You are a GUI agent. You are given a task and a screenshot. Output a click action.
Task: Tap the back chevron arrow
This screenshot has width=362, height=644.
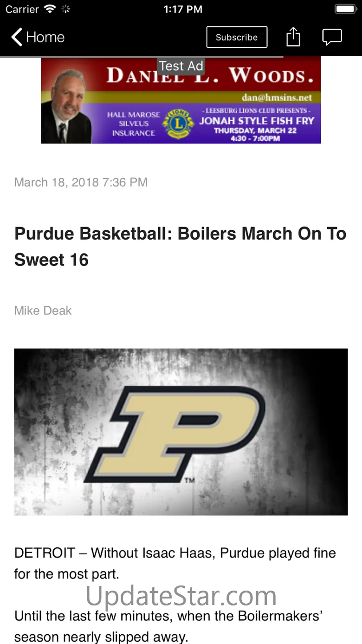(17, 37)
